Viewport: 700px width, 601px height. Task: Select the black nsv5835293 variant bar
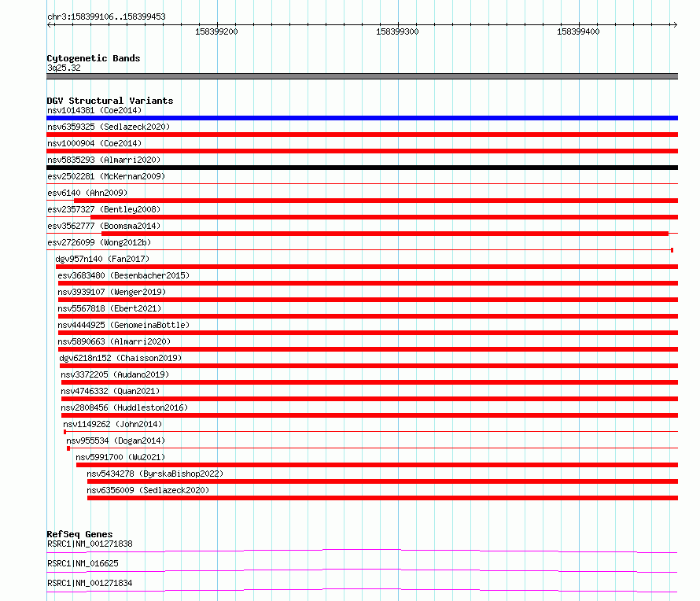click(x=362, y=168)
